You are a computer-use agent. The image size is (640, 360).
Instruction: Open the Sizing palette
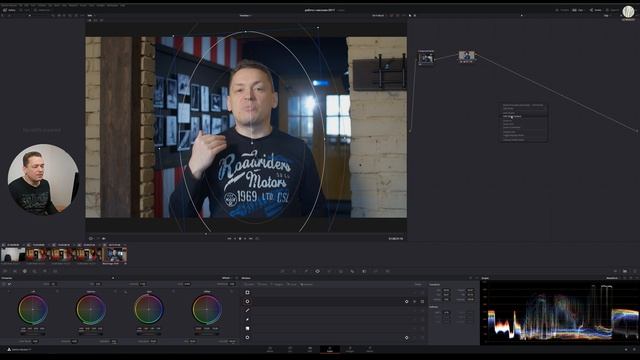(x=376, y=271)
